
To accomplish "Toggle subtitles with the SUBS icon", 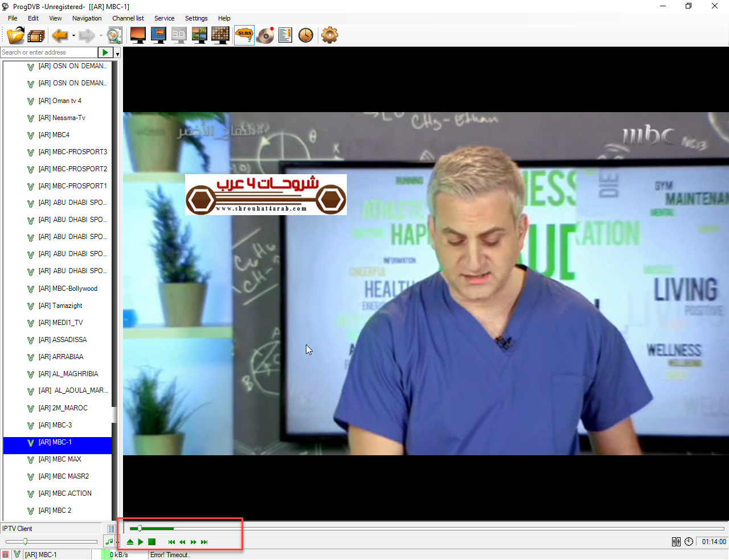I will (x=244, y=35).
